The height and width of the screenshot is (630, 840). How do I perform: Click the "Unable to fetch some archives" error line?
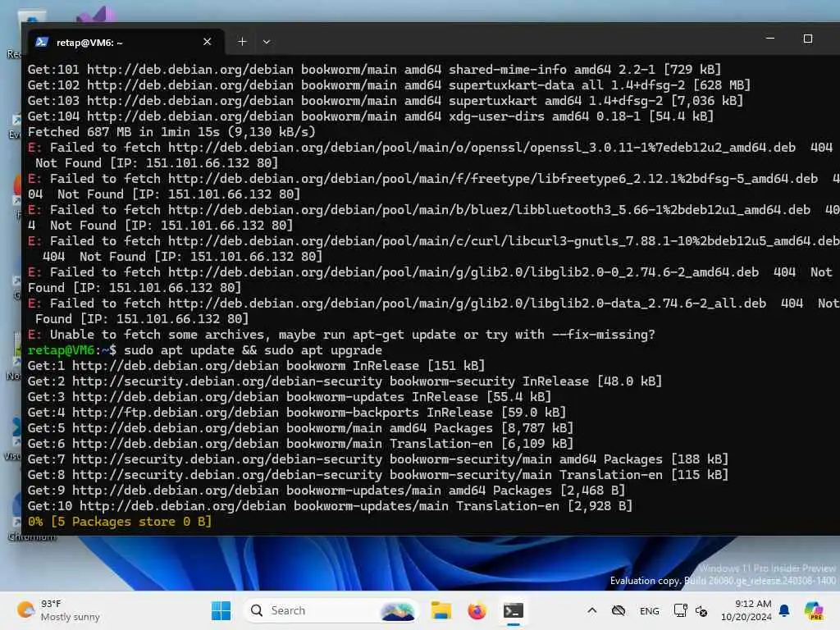pos(341,335)
